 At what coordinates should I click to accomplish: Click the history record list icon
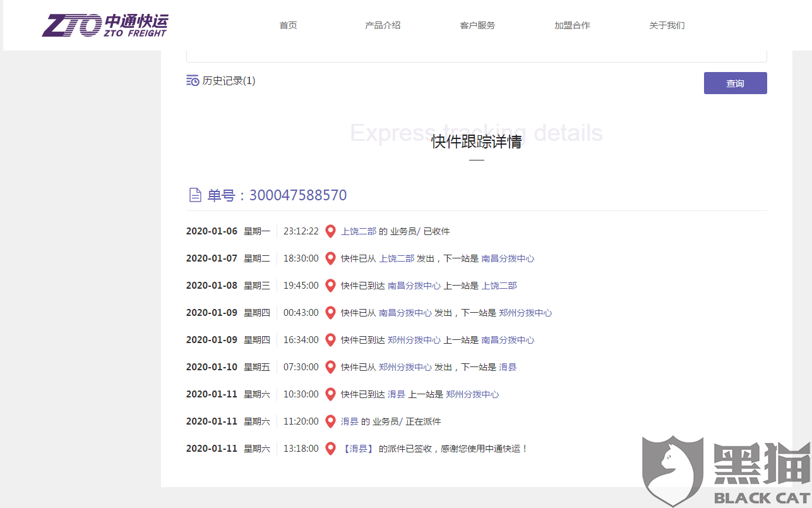pos(192,80)
